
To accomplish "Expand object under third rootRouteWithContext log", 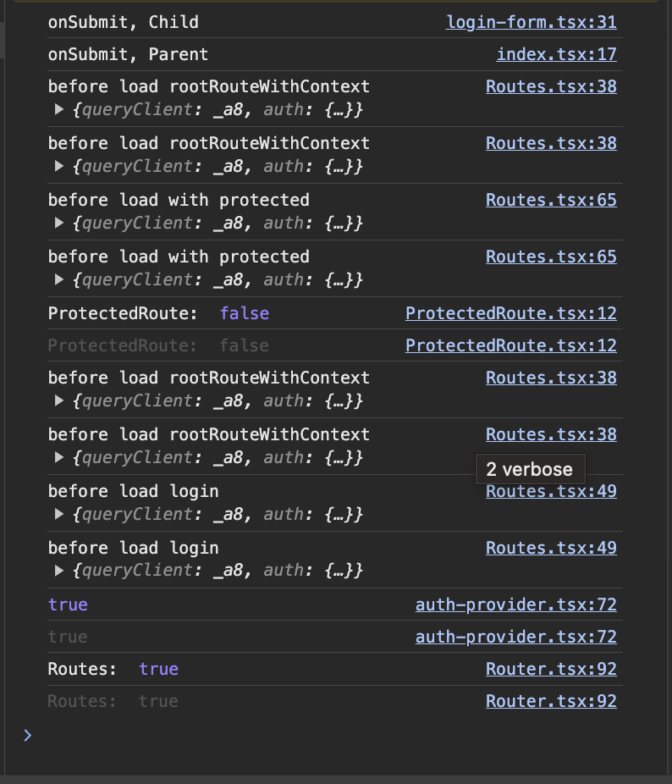I will 59,400.
